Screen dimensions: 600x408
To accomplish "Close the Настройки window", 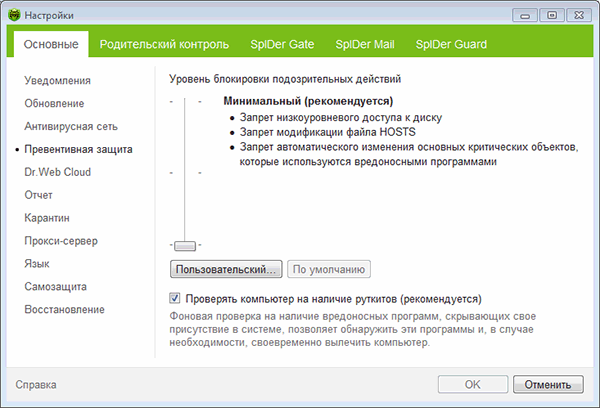I will (x=579, y=16).
